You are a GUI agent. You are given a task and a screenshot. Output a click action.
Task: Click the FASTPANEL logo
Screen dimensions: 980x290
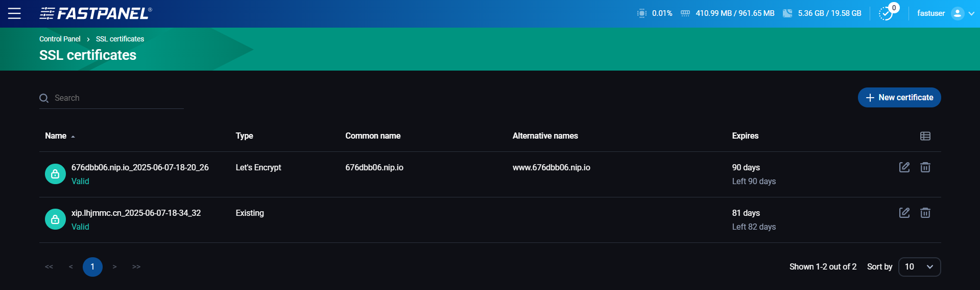(x=96, y=13)
